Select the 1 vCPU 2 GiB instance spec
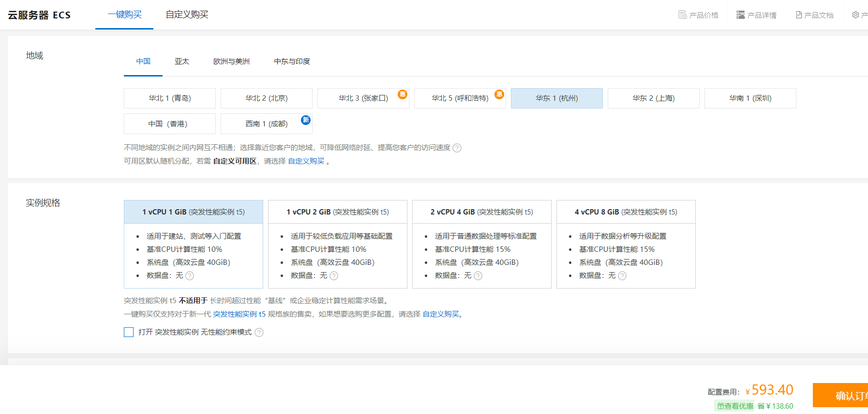This screenshot has height=414, width=868. click(338, 244)
